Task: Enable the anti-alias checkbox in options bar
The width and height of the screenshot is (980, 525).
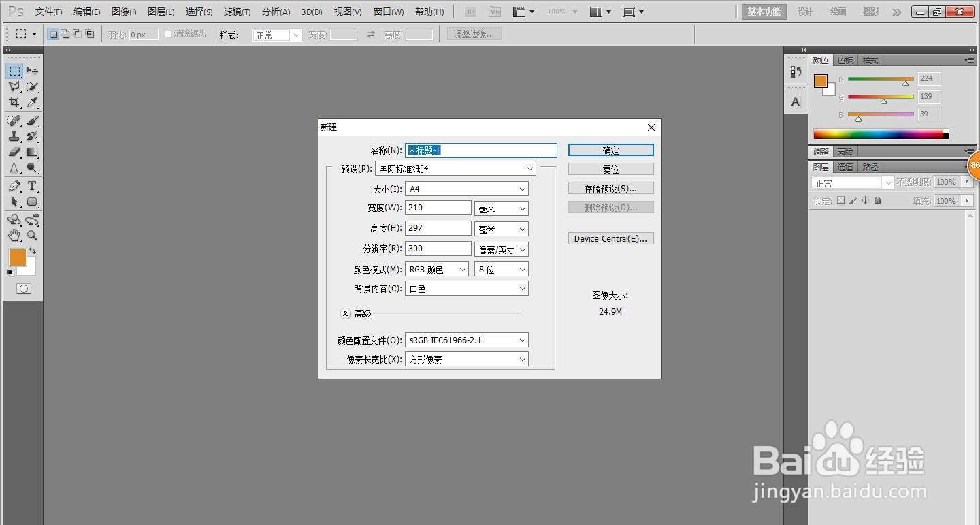Action: click(169, 34)
